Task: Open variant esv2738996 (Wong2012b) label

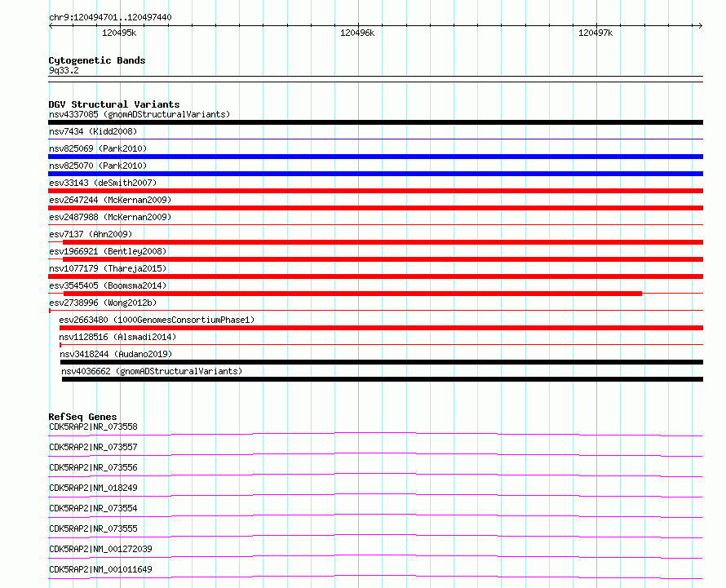Action: [x=103, y=303]
